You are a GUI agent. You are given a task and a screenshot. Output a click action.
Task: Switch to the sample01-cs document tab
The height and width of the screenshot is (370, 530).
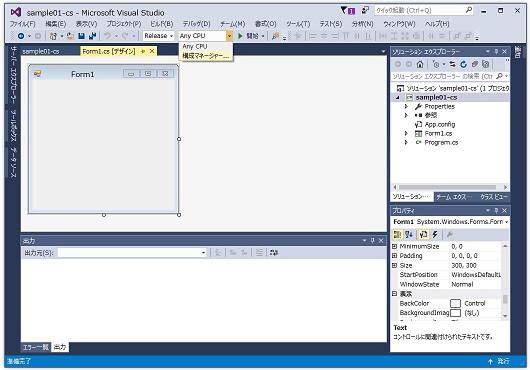[x=41, y=51]
